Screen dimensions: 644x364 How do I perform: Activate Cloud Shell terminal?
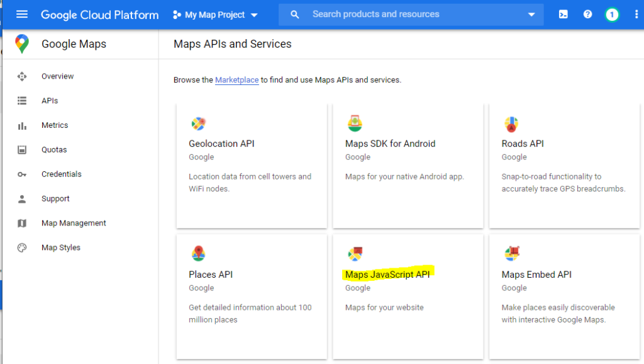(563, 14)
